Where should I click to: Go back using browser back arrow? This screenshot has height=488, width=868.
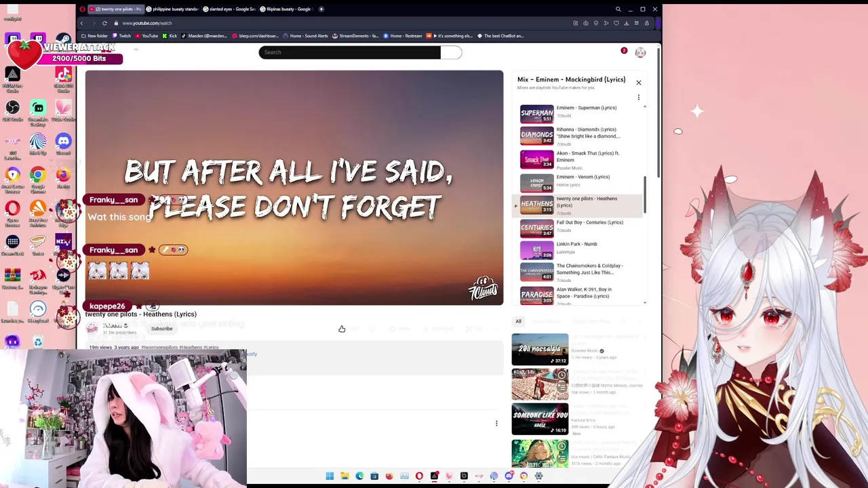point(82,23)
